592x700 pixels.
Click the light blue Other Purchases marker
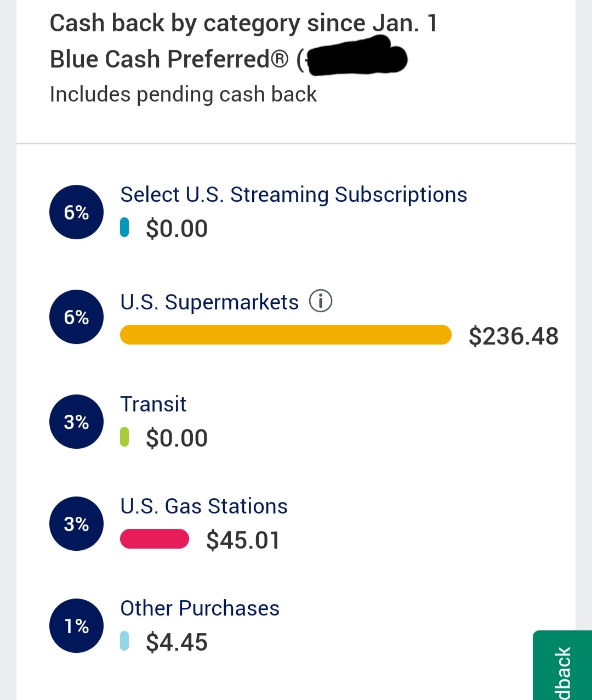point(124,641)
